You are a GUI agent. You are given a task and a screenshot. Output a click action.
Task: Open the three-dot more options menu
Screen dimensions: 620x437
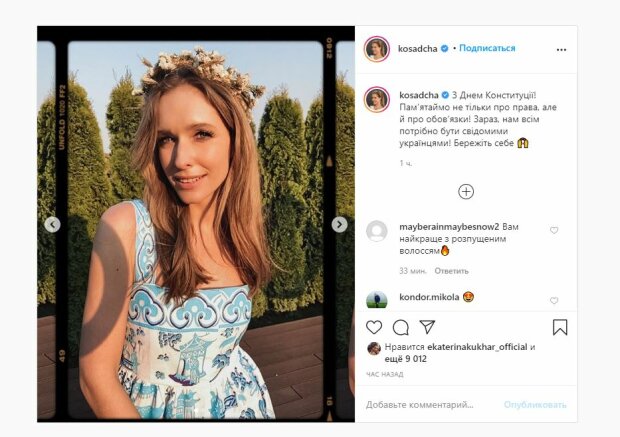561,50
